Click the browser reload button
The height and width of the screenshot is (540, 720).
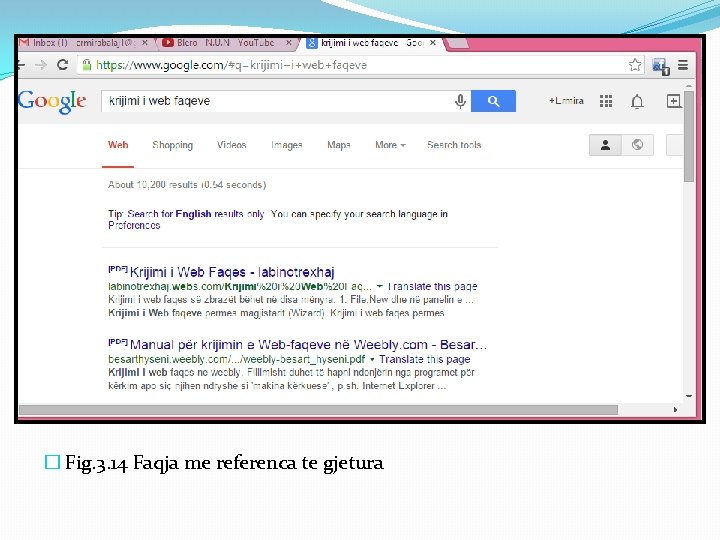click(x=62, y=65)
